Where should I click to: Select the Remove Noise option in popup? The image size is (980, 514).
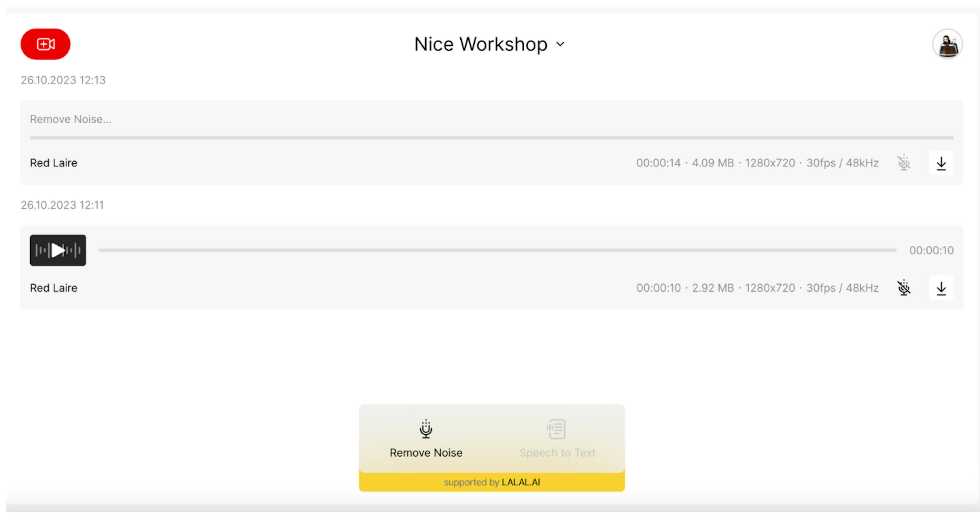pos(426,439)
